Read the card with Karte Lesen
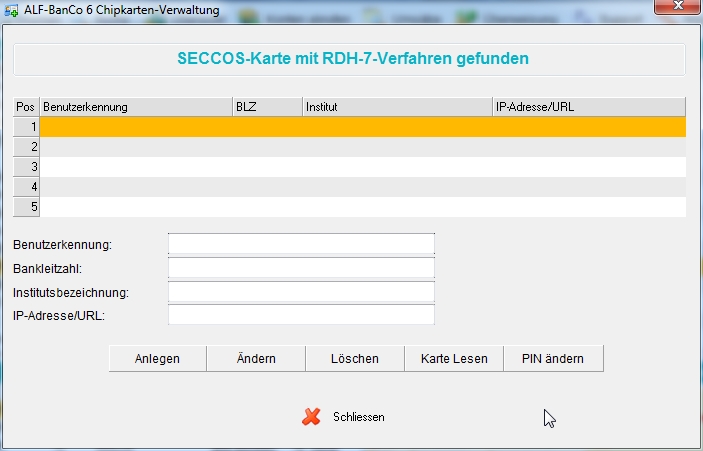 click(x=454, y=358)
